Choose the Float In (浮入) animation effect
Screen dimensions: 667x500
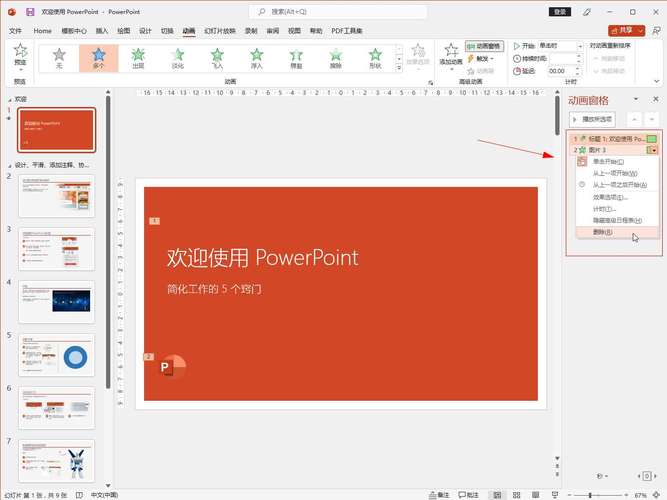(257, 58)
